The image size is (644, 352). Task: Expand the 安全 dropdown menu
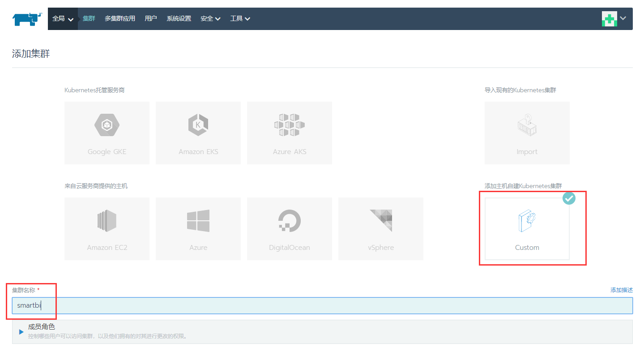pyautogui.click(x=211, y=19)
